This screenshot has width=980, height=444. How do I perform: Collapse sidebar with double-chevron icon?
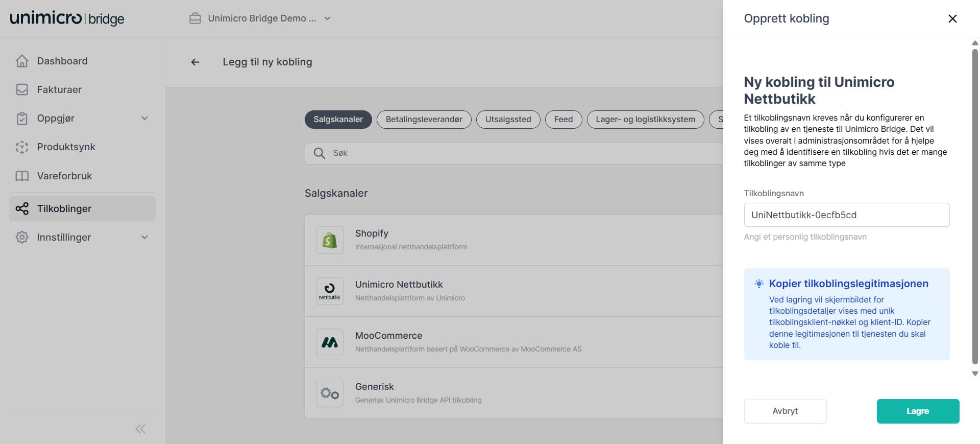point(140,429)
